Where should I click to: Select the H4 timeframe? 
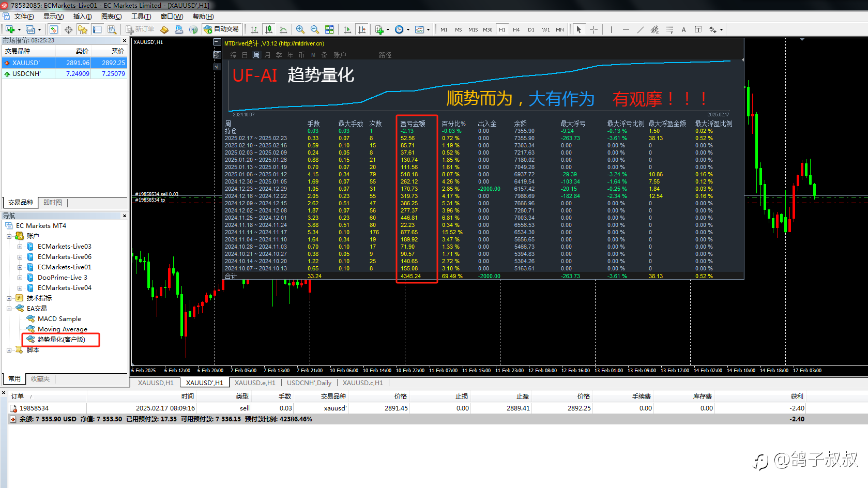point(516,29)
